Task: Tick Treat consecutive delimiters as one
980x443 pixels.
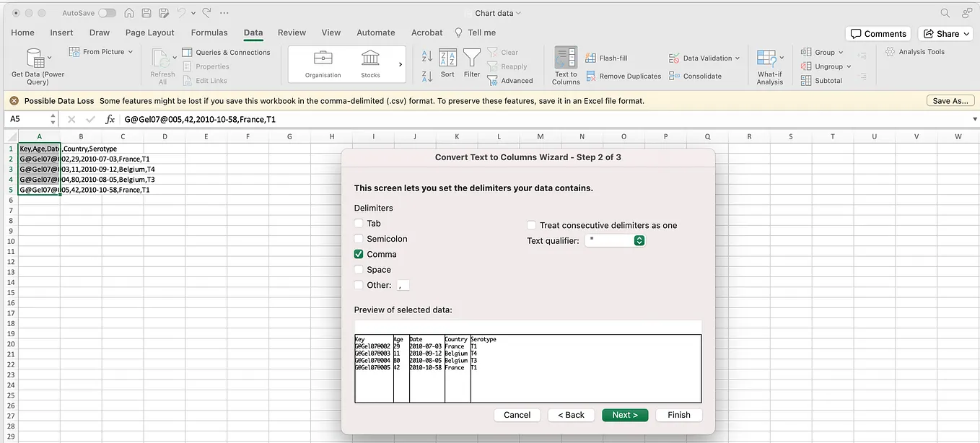Action: pyautogui.click(x=532, y=225)
